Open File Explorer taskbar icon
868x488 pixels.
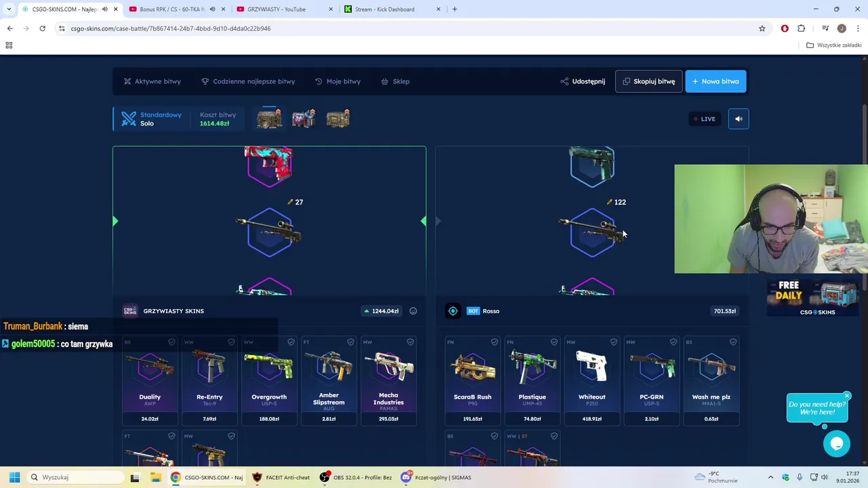tap(155, 477)
